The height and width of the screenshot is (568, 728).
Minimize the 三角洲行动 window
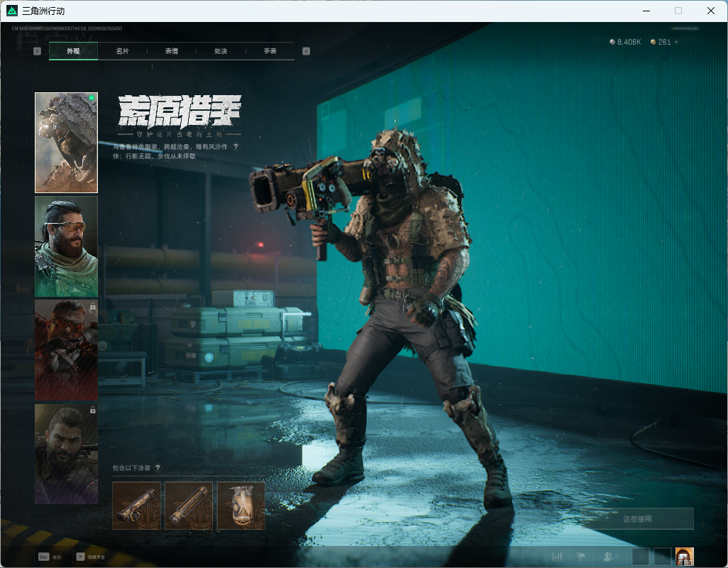(646, 11)
